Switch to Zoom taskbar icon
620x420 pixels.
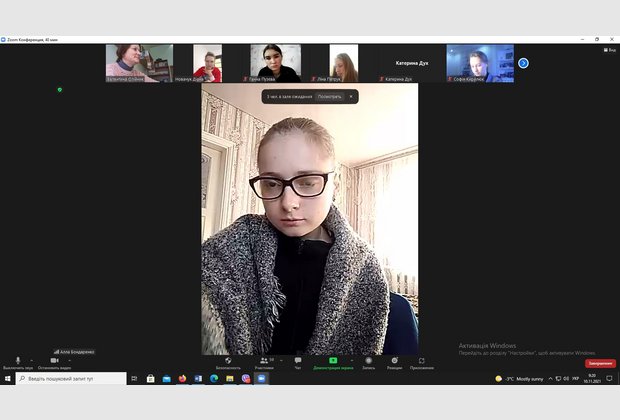click(x=261, y=378)
